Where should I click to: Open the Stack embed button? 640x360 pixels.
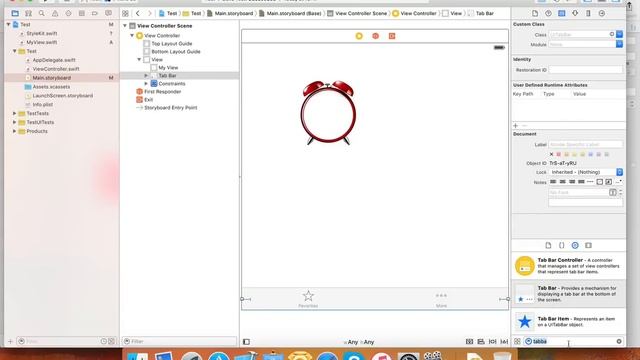tap(469, 342)
